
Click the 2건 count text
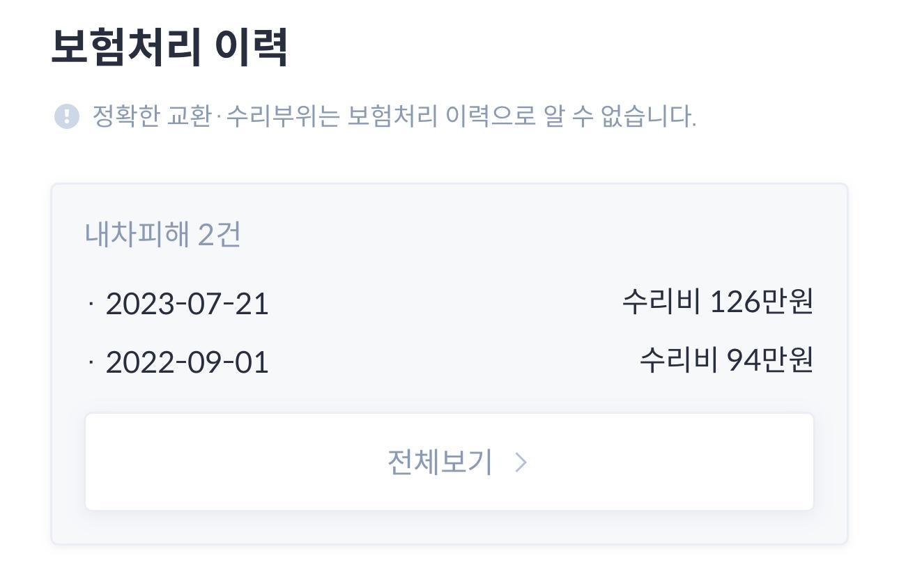[x=220, y=235]
